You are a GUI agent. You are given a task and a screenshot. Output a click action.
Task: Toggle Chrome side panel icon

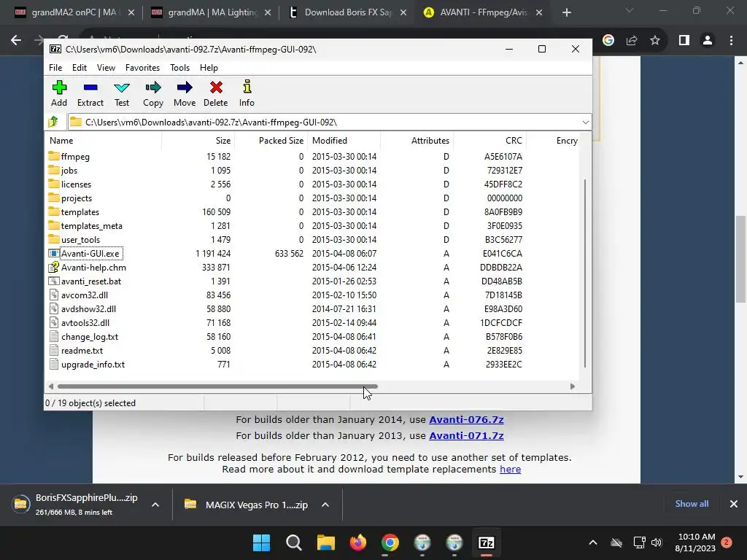684,41
